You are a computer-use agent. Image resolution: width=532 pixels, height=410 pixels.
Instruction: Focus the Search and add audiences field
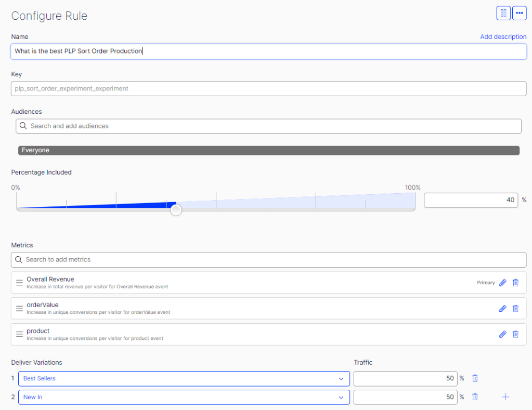pos(268,126)
